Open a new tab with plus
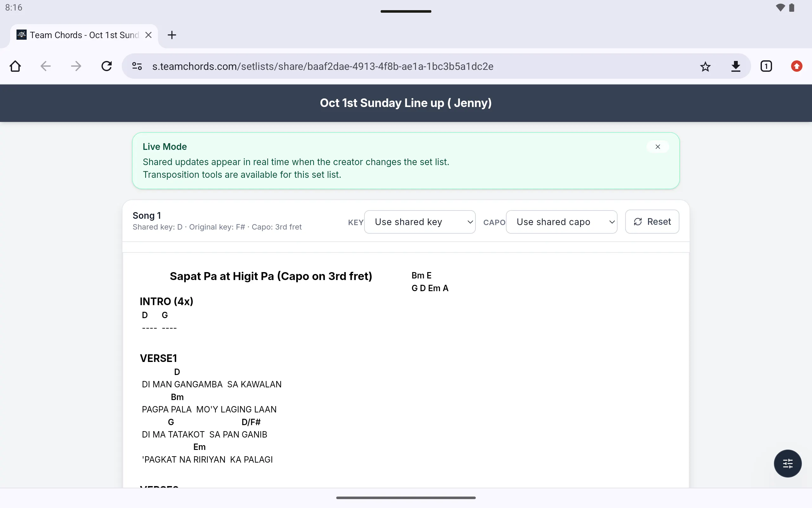The image size is (812, 508). pos(172,35)
